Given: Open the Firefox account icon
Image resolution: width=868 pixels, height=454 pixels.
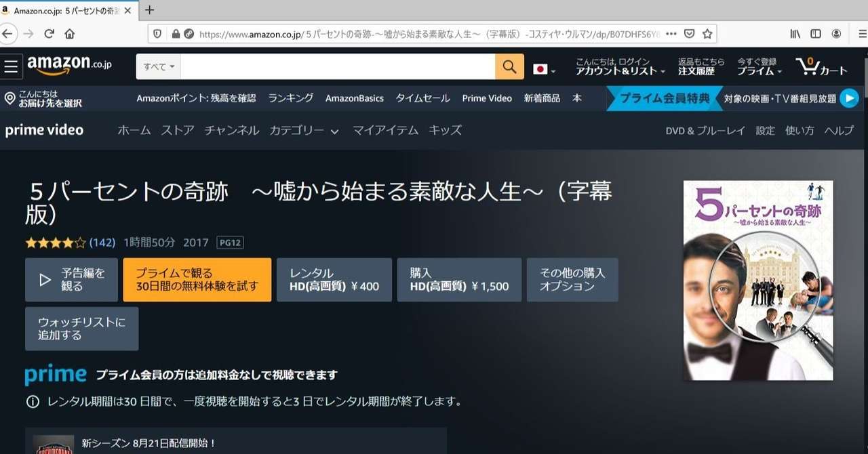Looking at the screenshot, I should [x=837, y=33].
